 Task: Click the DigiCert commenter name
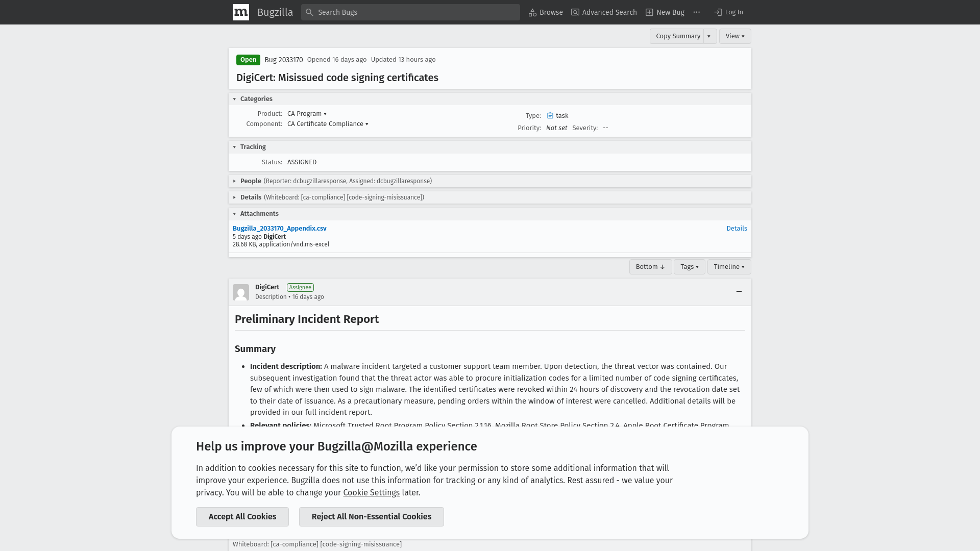click(x=267, y=287)
